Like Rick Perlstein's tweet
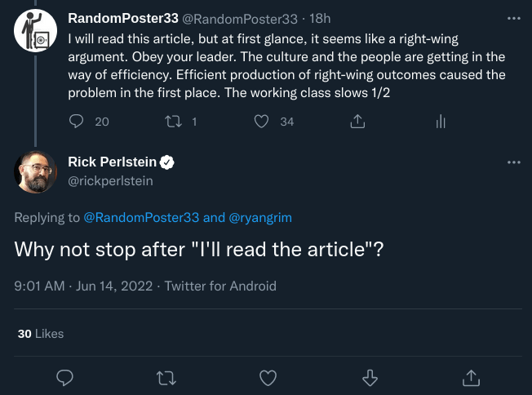Viewport: 532px width, 395px height. 268,377
